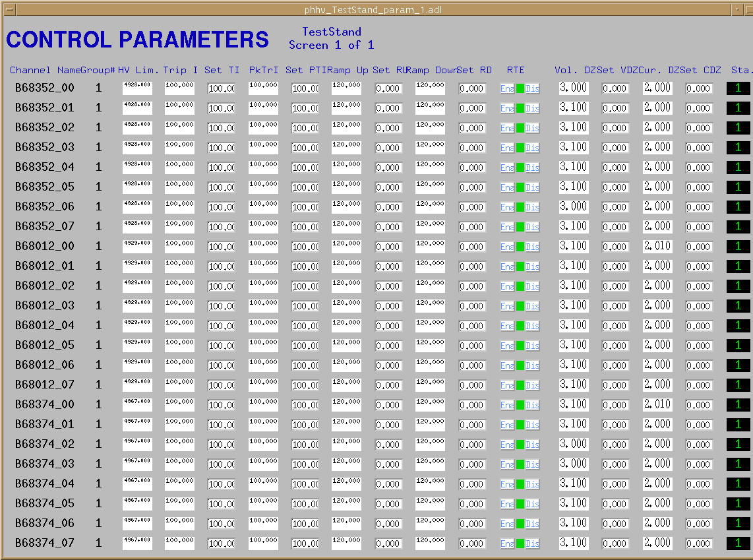The image size is (753, 560).
Task: Click the Channel Name column header
Action: click(45, 70)
